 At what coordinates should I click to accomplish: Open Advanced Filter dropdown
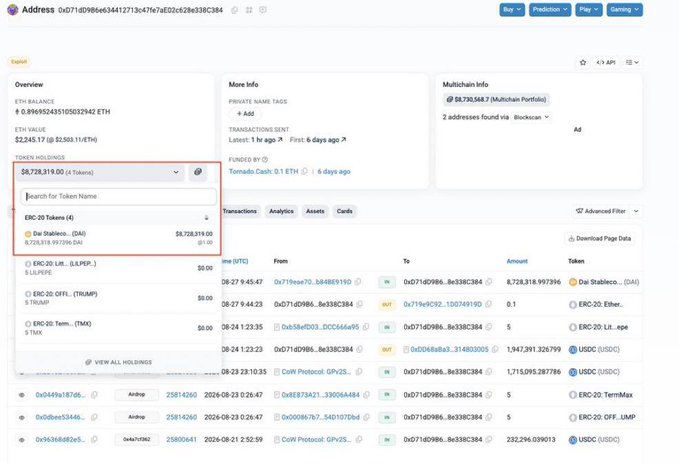click(607, 211)
